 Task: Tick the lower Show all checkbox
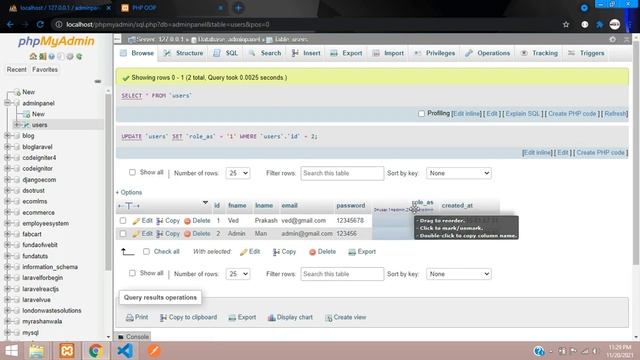[132, 273]
